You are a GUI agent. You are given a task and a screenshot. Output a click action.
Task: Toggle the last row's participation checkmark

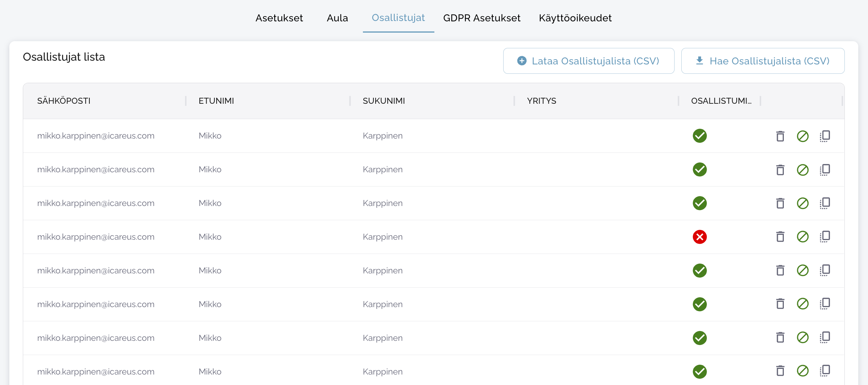700,372
